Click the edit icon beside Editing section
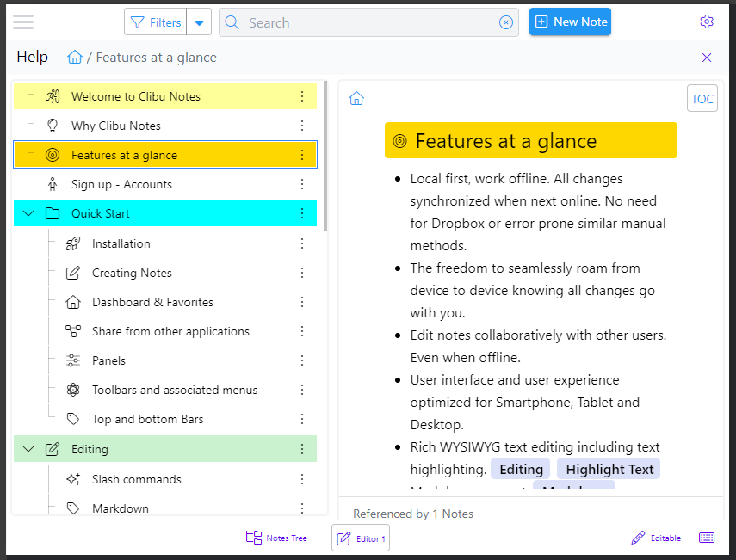Viewport: 736px width, 560px height. (53, 449)
